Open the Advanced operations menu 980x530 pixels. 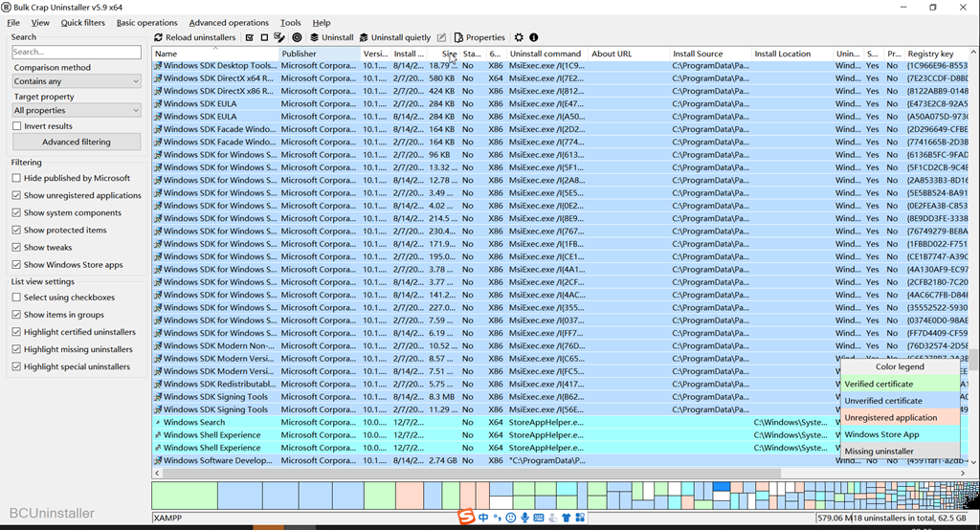pyautogui.click(x=229, y=23)
